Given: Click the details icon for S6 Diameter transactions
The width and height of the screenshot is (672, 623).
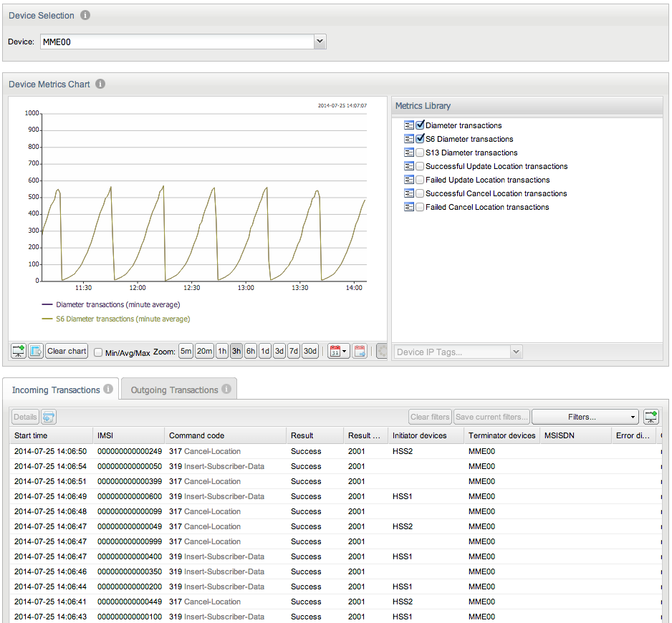Looking at the screenshot, I should (409, 139).
